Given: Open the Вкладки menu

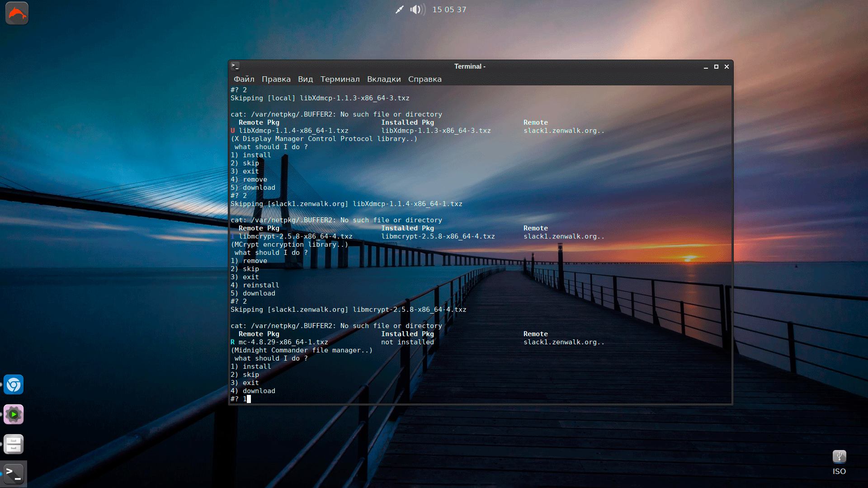Looking at the screenshot, I should [384, 79].
